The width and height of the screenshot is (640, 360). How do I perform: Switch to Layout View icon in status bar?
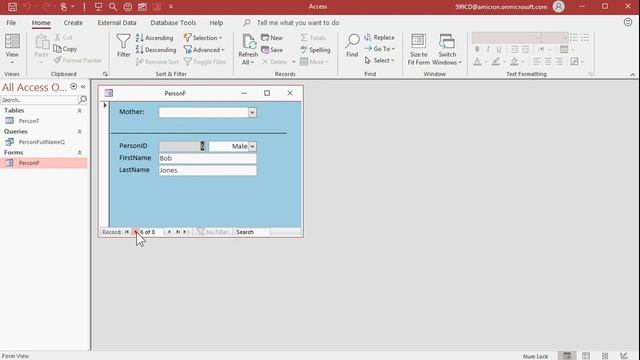(605, 356)
